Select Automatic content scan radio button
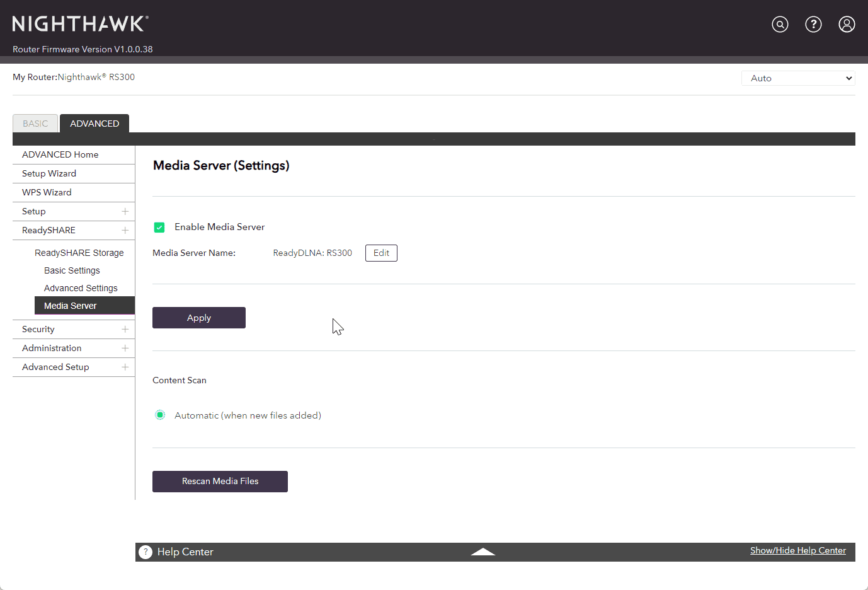Screen dimensions: 868x590 coord(160,415)
